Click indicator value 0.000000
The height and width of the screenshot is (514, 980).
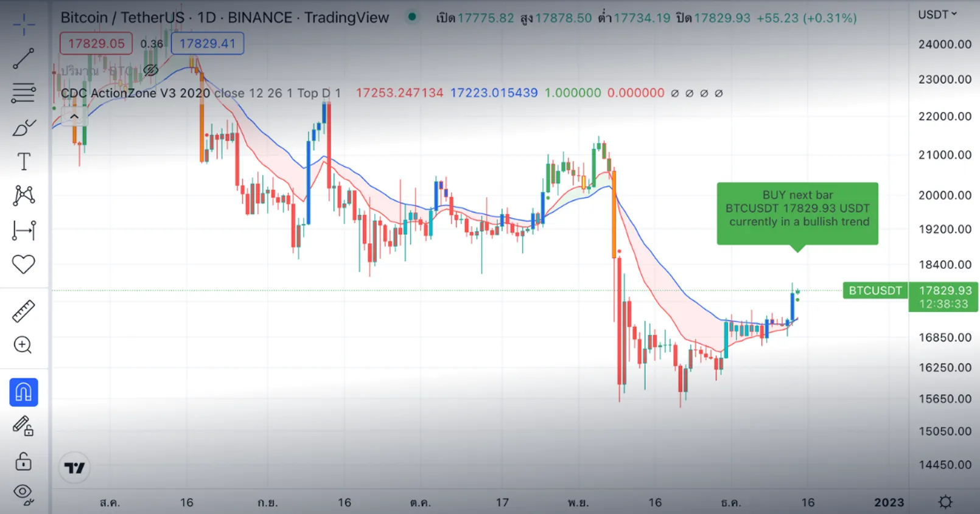click(636, 93)
